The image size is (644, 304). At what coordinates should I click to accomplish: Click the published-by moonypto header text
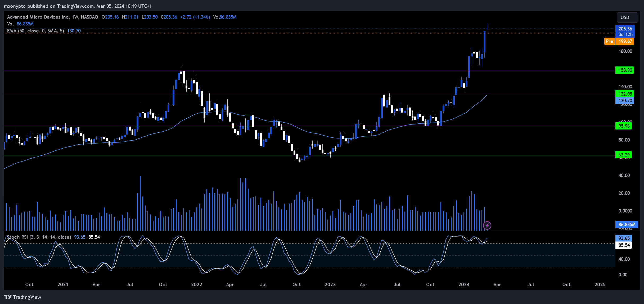click(x=78, y=6)
